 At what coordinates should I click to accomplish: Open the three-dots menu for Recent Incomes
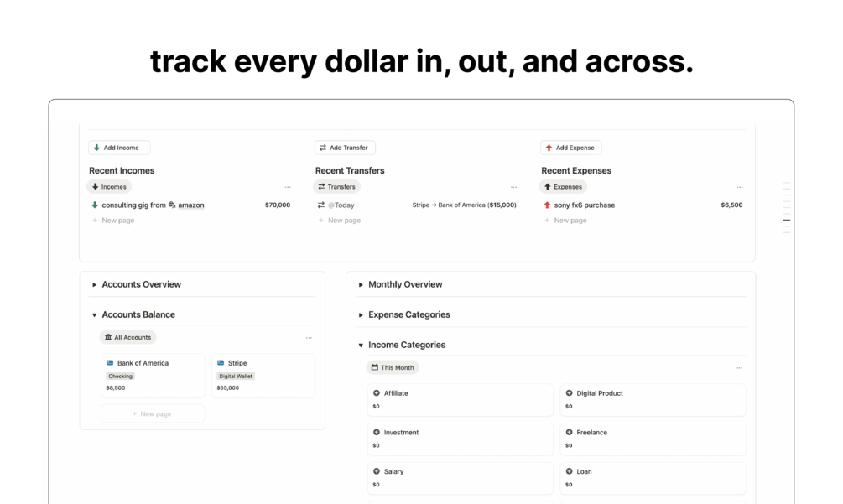click(x=288, y=187)
